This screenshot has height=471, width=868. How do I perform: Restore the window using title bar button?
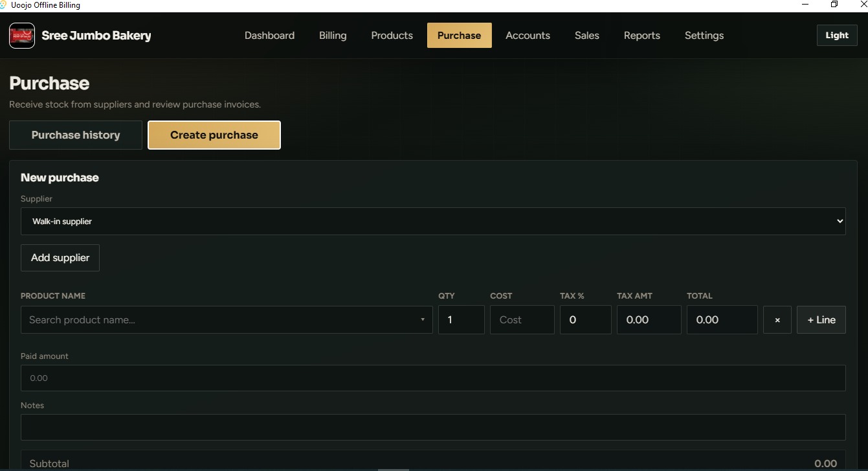pyautogui.click(x=834, y=5)
